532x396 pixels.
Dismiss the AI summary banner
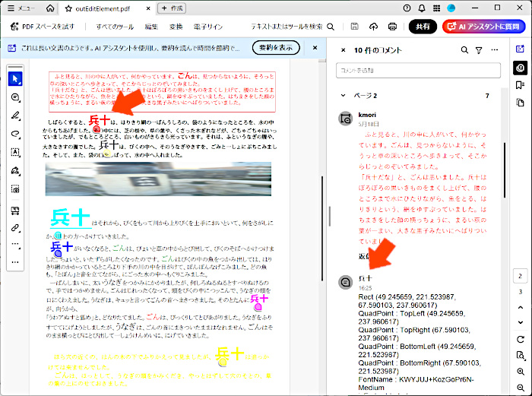315,48
